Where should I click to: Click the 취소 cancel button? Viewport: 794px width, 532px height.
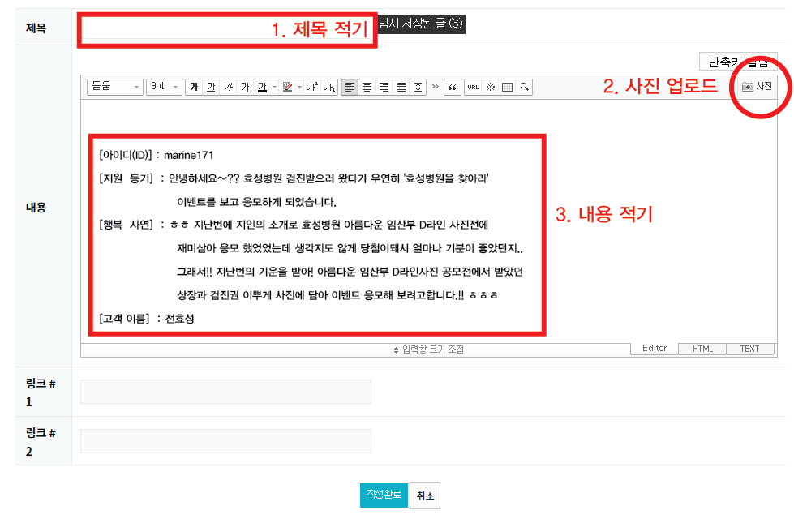(425, 496)
